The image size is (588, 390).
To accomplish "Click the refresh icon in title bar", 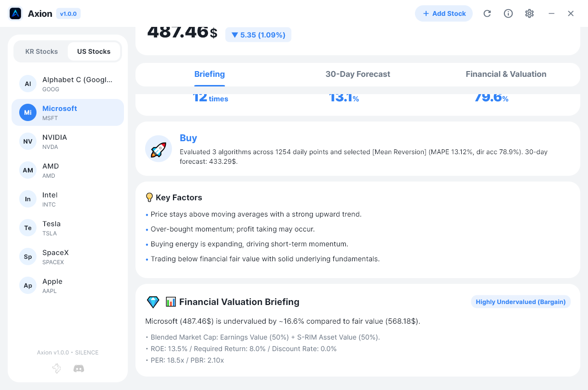I will coord(487,13).
